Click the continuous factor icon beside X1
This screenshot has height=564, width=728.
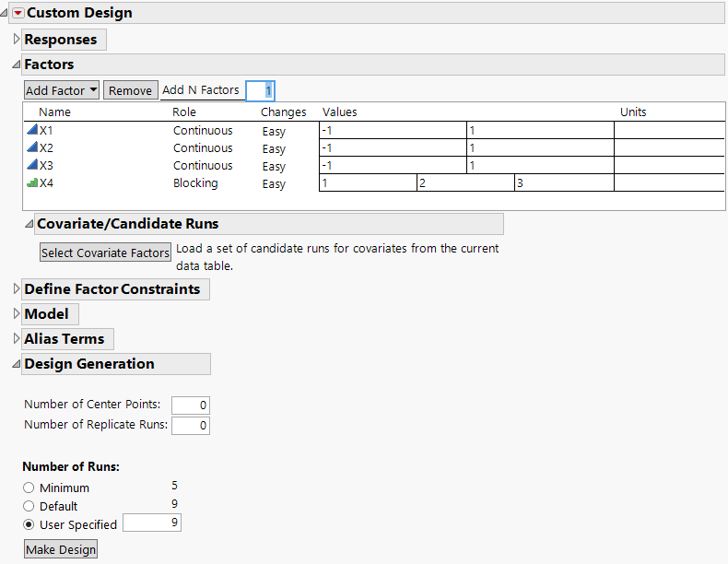point(32,131)
